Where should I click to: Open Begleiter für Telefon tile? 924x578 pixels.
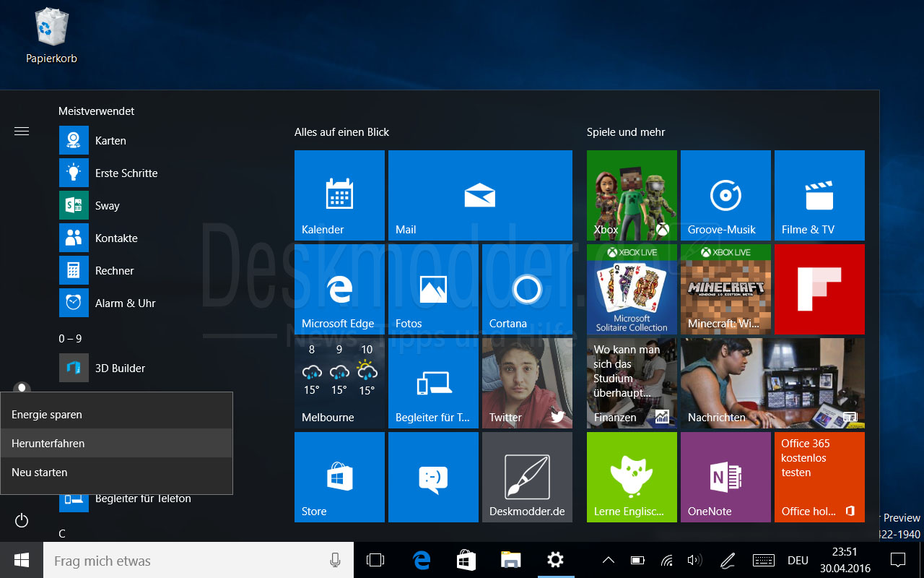[433, 383]
